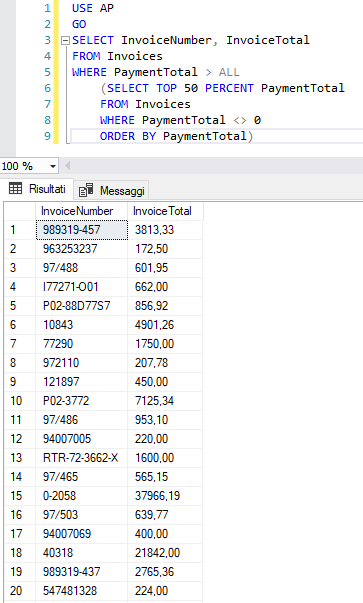This screenshot has width=363, height=603.
Task: Collapse the SELECT statement outline box
Action: (x=66, y=40)
